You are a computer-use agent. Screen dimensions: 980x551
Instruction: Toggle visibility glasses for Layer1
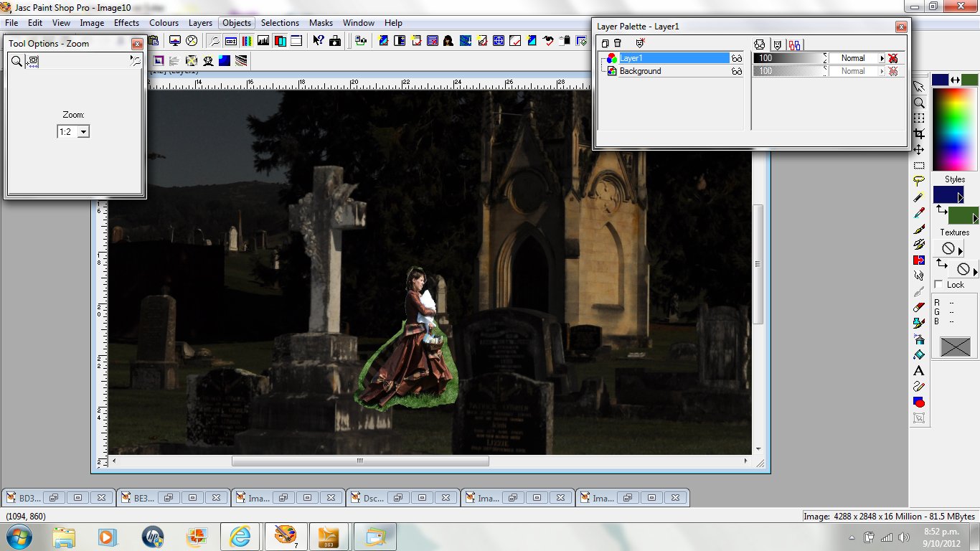[737, 58]
